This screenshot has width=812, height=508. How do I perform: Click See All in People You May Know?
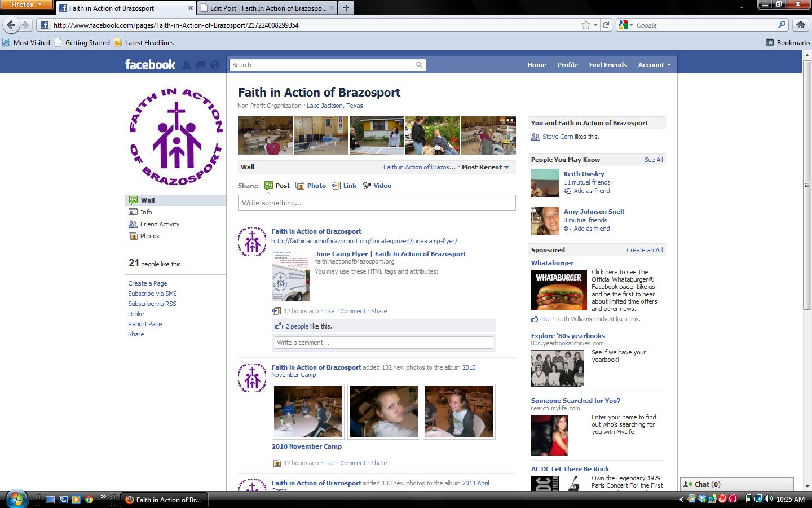654,160
